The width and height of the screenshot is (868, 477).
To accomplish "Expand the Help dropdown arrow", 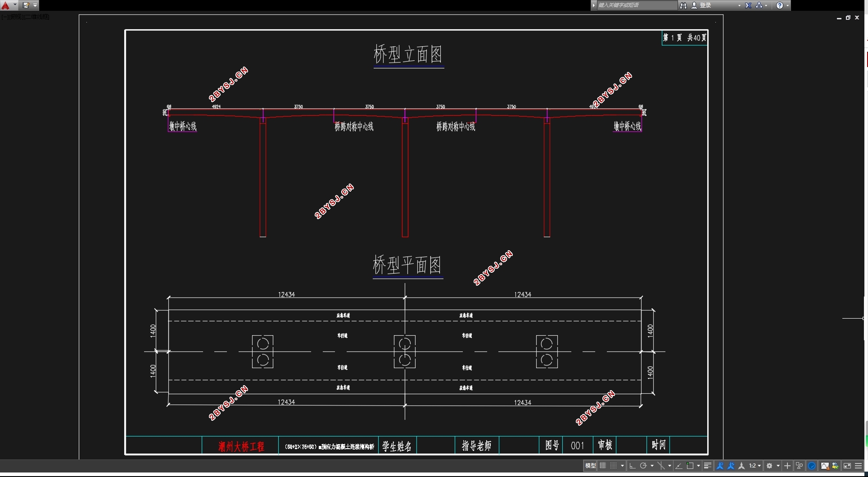I will [x=787, y=5].
